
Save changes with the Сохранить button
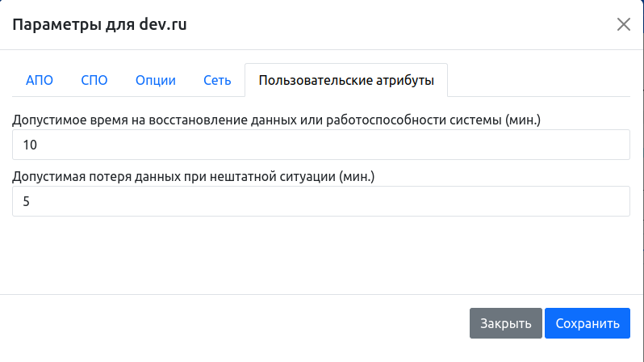click(x=587, y=324)
